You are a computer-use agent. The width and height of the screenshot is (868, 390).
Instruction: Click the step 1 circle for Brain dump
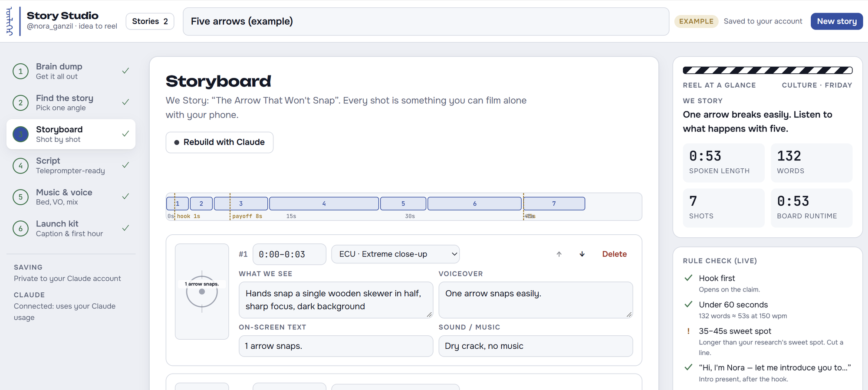click(x=20, y=71)
